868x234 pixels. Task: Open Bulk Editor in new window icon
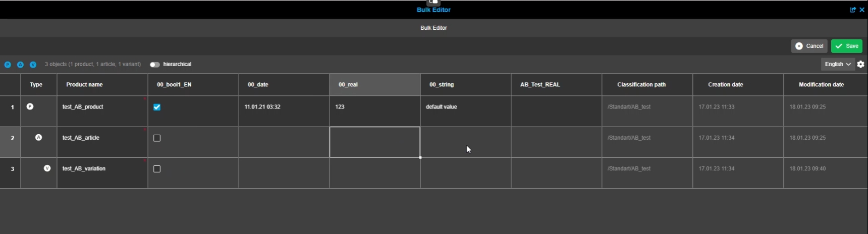[x=853, y=10]
